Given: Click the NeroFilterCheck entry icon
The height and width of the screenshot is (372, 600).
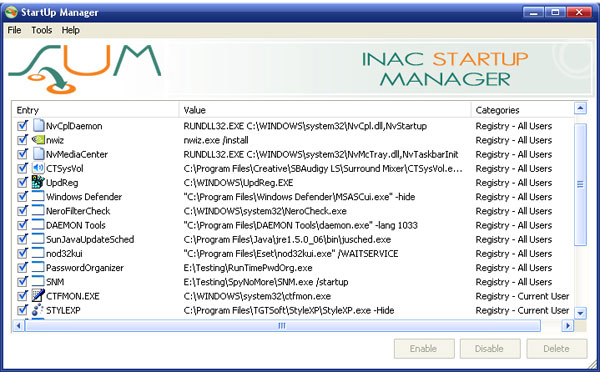Looking at the screenshot, I should click(x=38, y=210).
